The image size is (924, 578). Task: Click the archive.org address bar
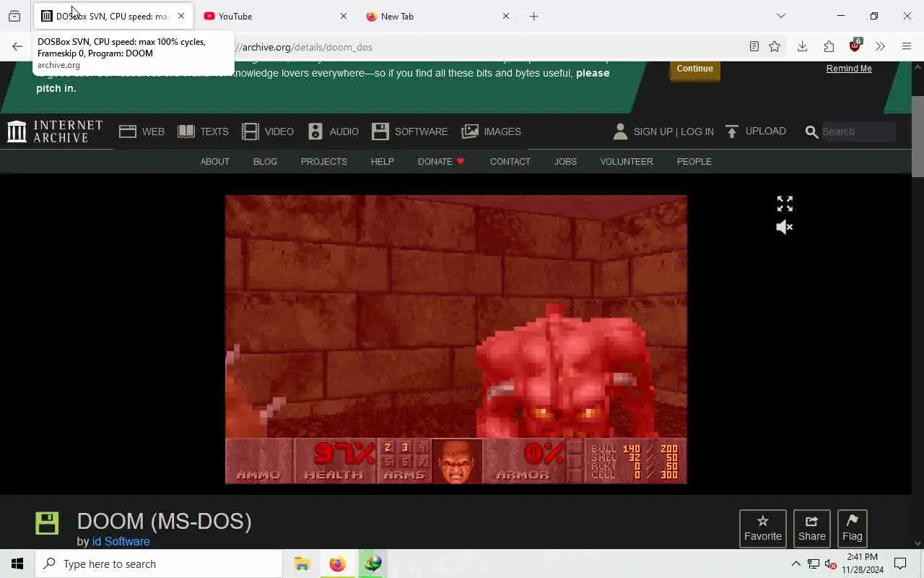tap(484, 47)
